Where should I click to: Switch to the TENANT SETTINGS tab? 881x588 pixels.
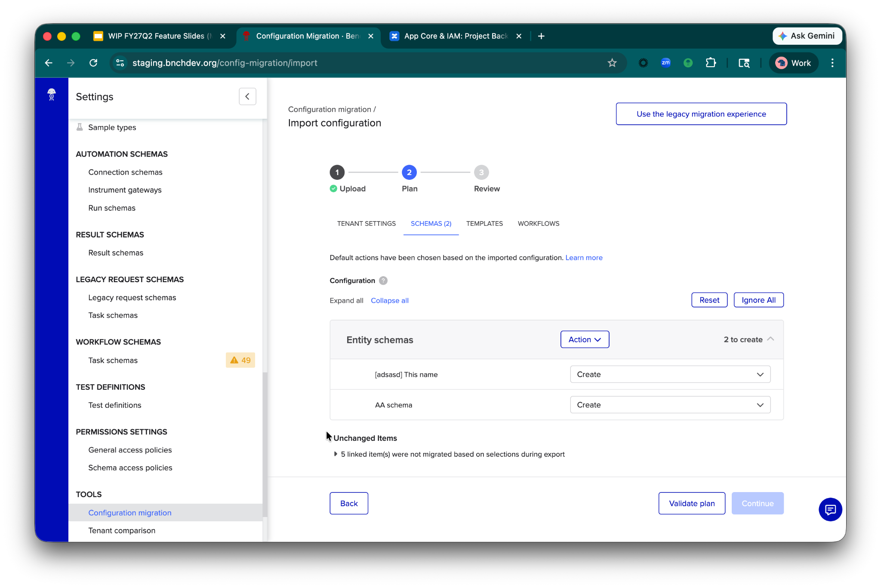point(366,223)
